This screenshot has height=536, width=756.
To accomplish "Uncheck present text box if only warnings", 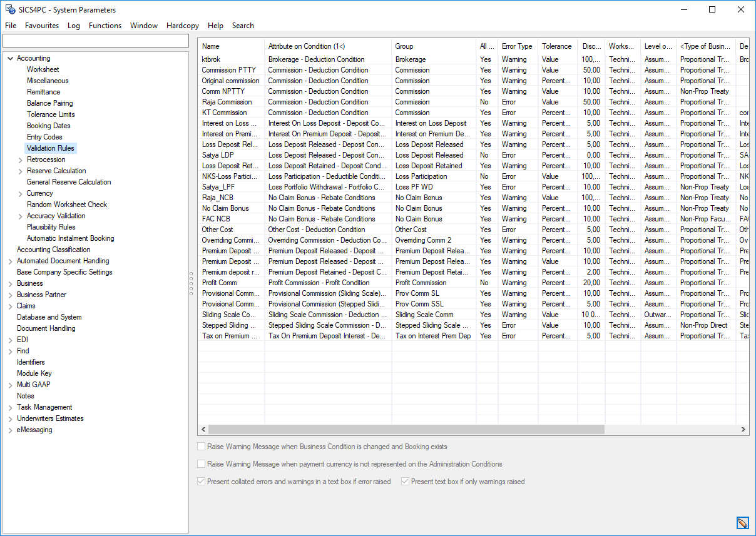I will pyautogui.click(x=405, y=482).
